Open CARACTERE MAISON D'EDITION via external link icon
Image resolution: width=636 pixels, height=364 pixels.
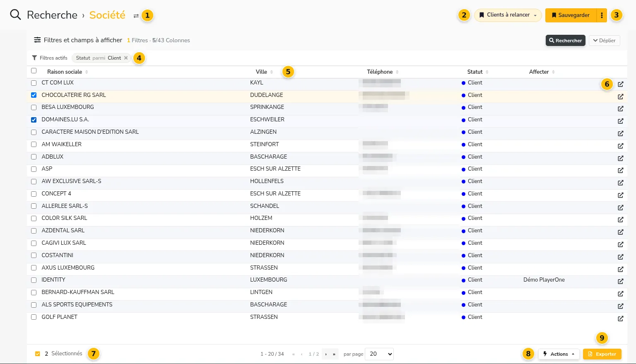[x=620, y=133]
